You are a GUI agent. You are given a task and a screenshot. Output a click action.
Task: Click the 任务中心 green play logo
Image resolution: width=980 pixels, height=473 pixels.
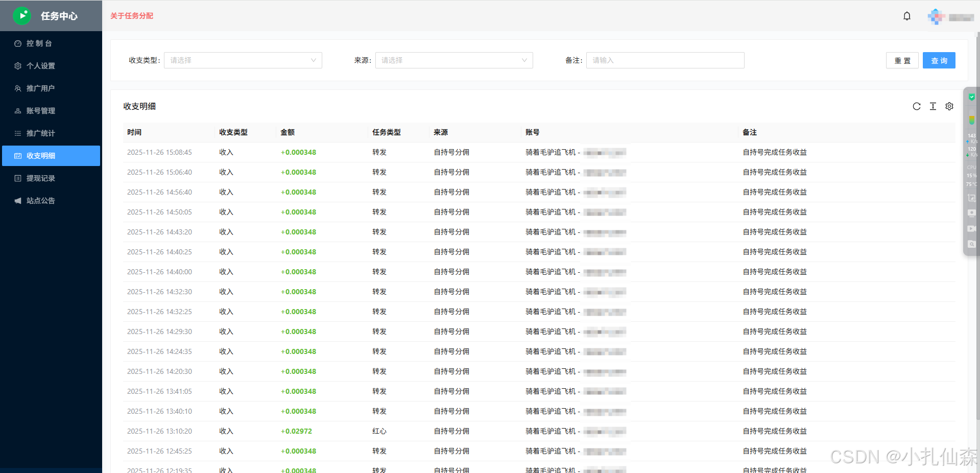pyautogui.click(x=22, y=16)
